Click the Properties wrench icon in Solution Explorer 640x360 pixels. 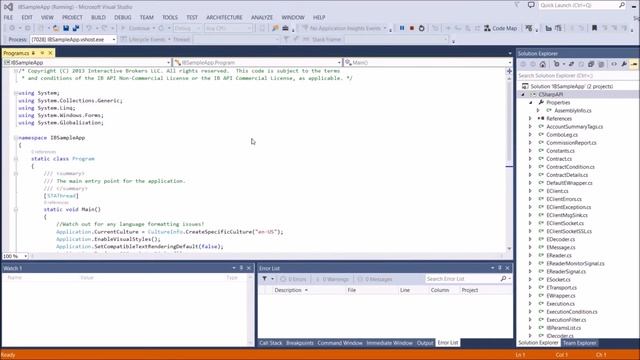click(x=624, y=64)
